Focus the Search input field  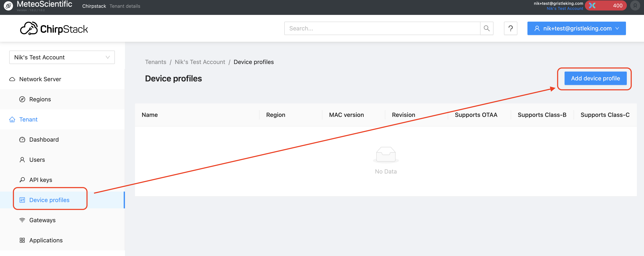[x=382, y=28]
